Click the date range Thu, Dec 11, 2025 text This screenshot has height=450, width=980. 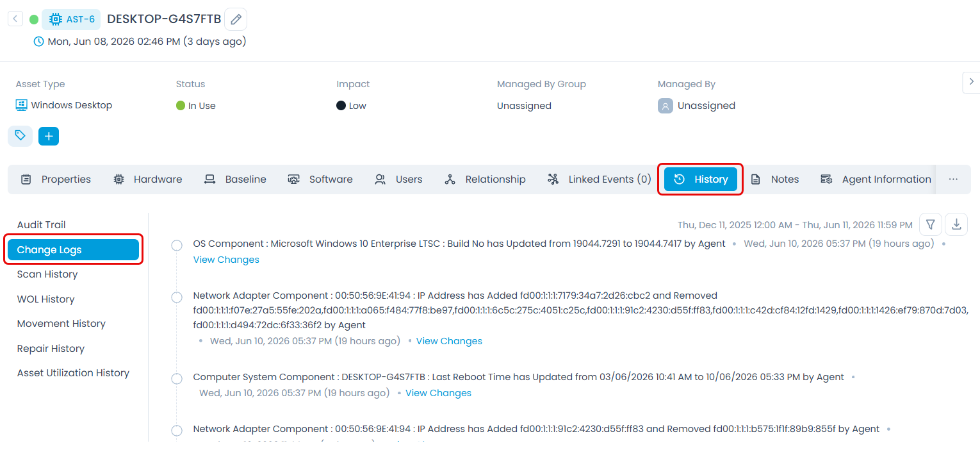tap(795, 225)
